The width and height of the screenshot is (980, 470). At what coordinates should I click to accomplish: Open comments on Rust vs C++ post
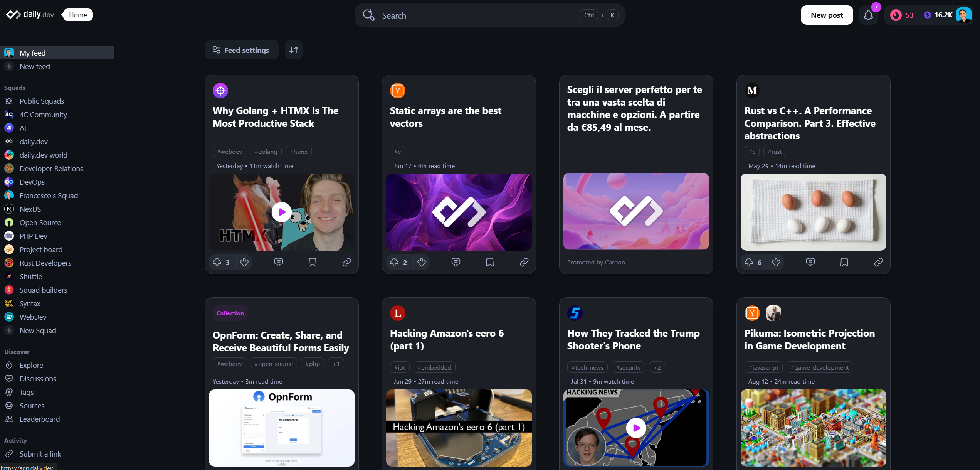click(810, 263)
